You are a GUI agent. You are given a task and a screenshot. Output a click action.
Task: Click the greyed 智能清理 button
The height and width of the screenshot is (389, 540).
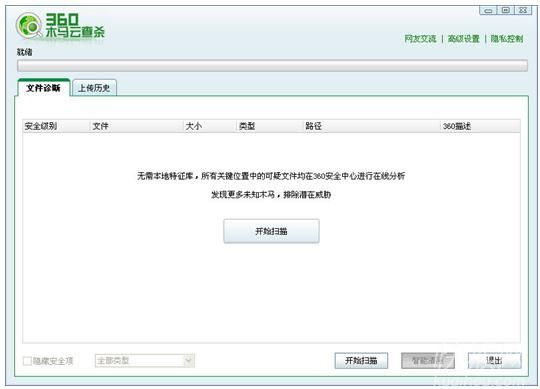tap(428, 360)
